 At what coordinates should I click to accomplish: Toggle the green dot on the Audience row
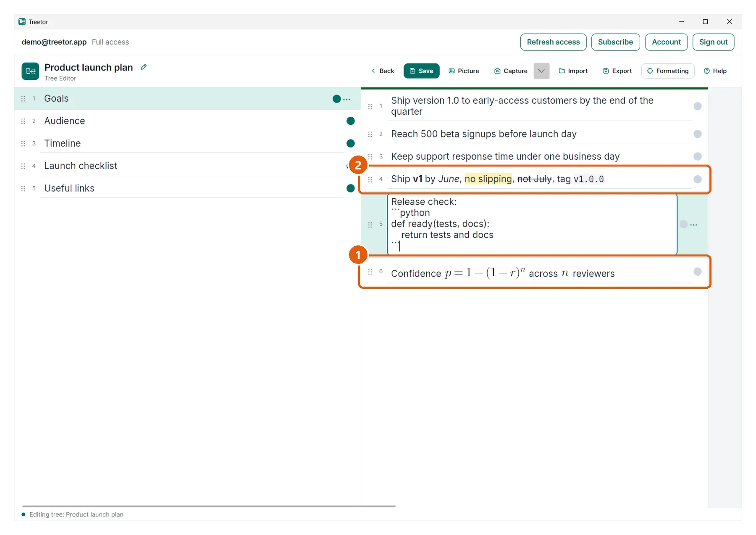tap(351, 121)
